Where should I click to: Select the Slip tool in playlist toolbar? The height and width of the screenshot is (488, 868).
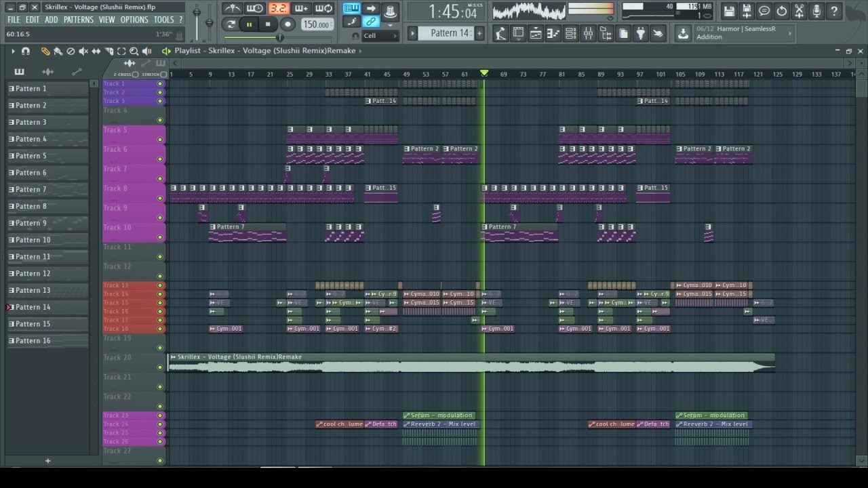tap(96, 51)
